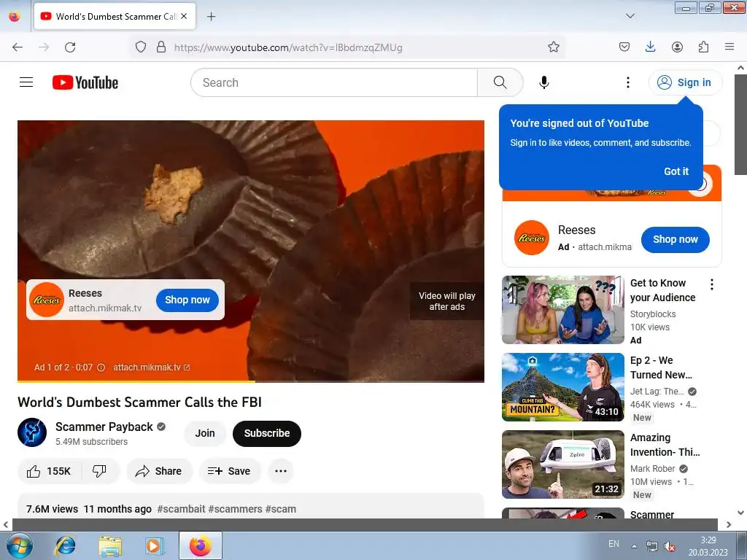Click Mark Rober channel name
The width and height of the screenshot is (747, 560).
coord(653,469)
